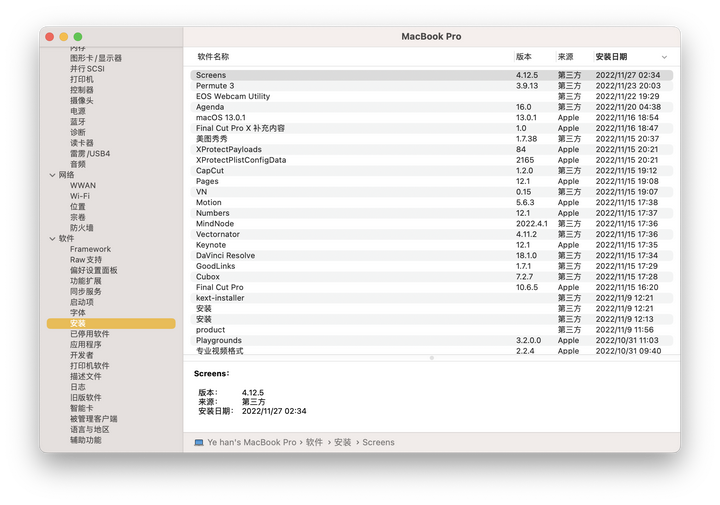Viewport: 720px width, 505px height.
Task: Select the CapCut row
Action: pyautogui.click(x=432, y=171)
